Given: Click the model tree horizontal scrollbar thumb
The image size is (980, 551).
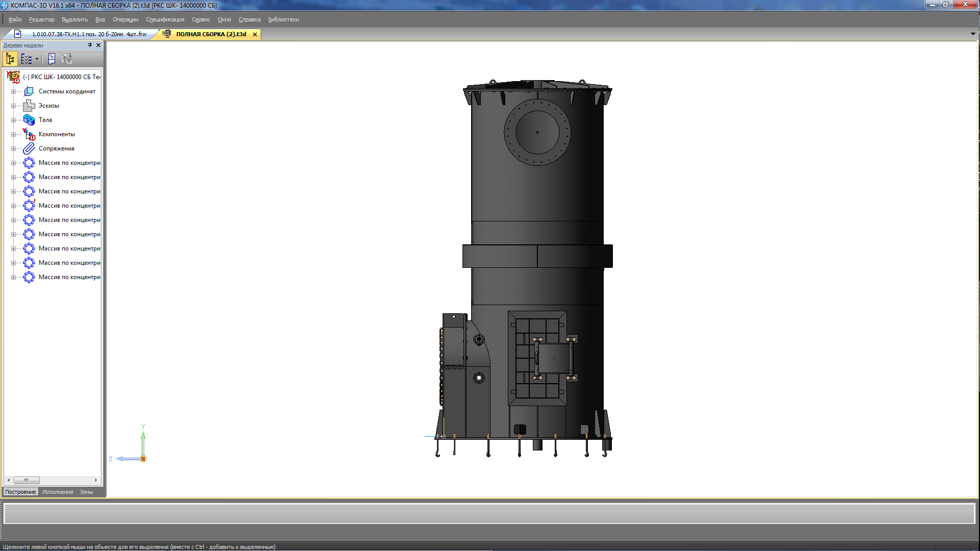Looking at the screenshot, I should (27, 480).
